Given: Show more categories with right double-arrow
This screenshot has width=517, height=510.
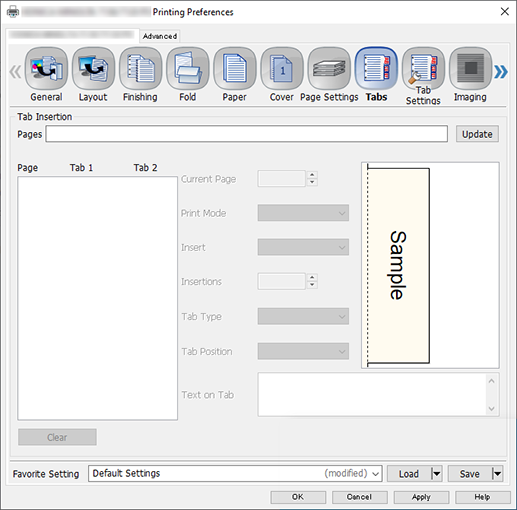Looking at the screenshot, I should 501,72.
